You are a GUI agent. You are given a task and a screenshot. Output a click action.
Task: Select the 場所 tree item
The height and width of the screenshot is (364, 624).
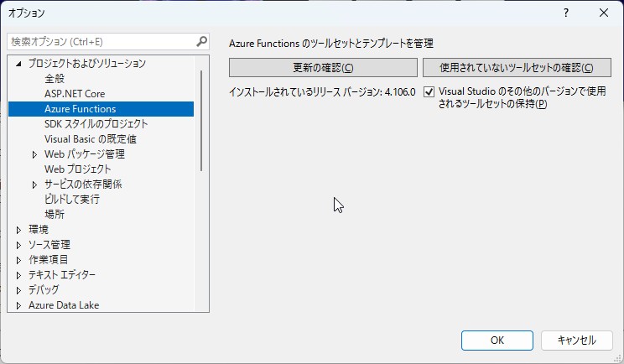(55, 215)
